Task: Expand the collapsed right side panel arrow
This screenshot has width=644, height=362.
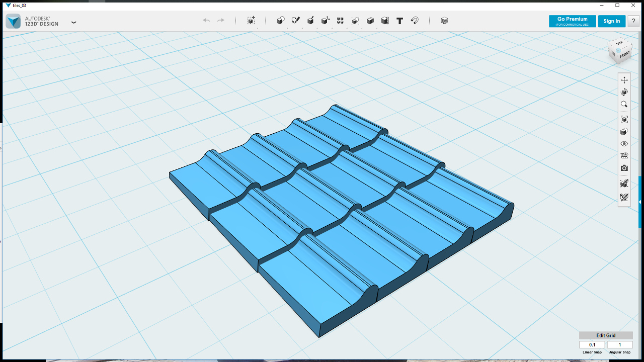Action: (x=640, y=202)
